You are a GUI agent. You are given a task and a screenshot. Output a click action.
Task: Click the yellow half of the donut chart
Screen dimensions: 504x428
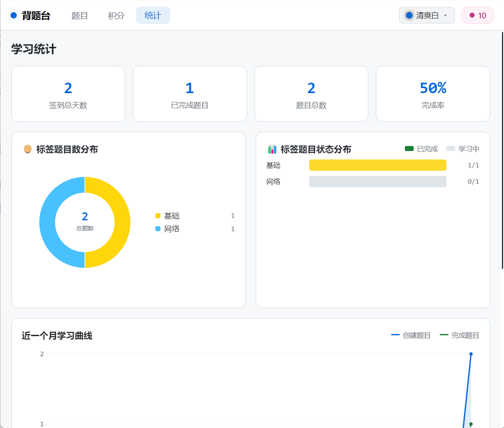(x=122, y=222)
